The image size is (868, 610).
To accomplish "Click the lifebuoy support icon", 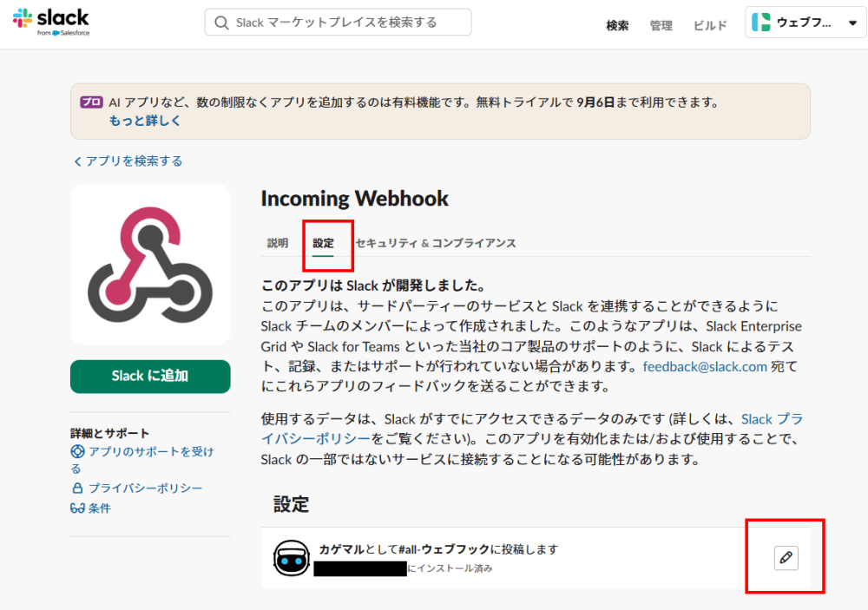I will point(77,452).
